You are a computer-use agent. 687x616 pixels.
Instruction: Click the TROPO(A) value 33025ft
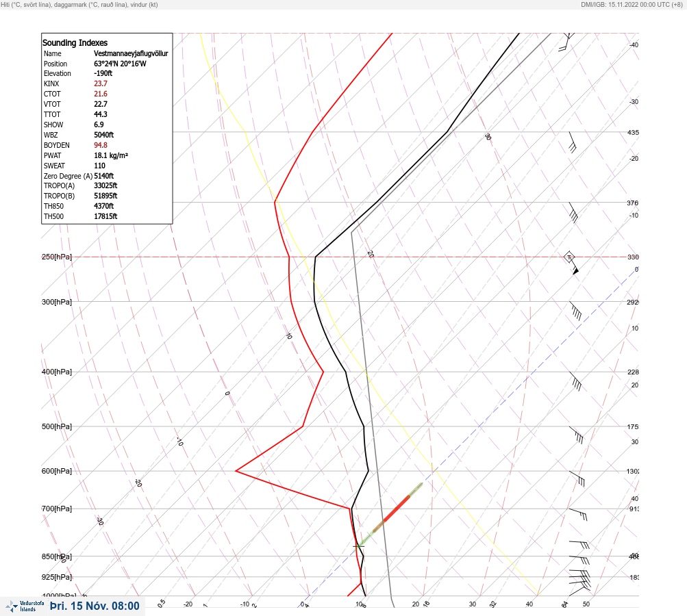(x=105, y=185)
